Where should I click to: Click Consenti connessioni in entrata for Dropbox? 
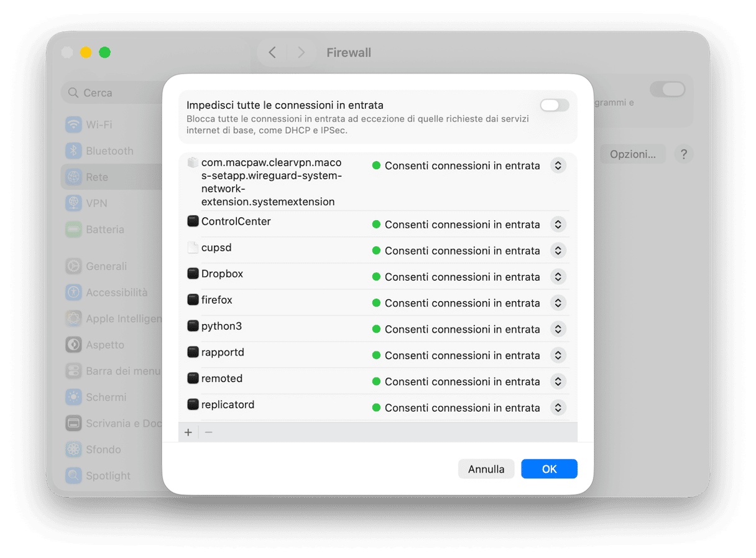pos(462,277)
